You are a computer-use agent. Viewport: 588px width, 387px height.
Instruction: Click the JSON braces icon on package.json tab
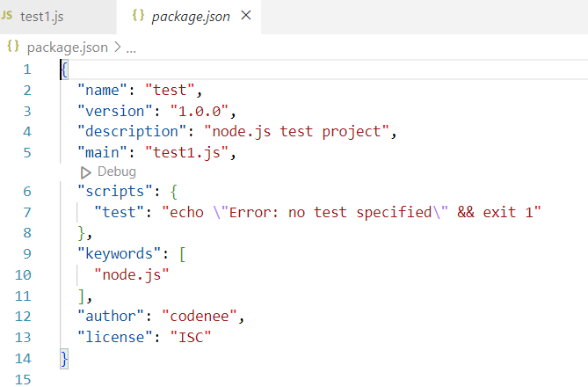coord(138,15)
